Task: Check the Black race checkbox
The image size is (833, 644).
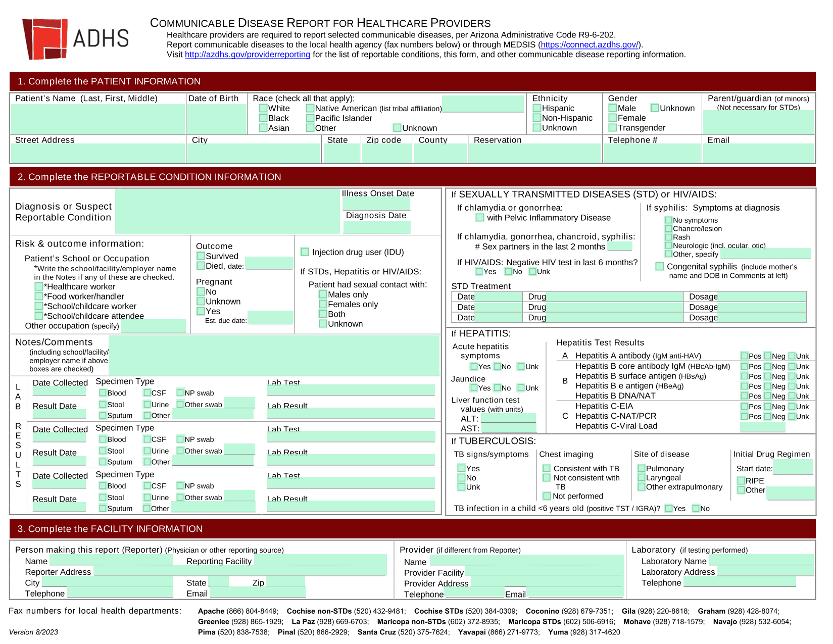Action: (263, 118)
